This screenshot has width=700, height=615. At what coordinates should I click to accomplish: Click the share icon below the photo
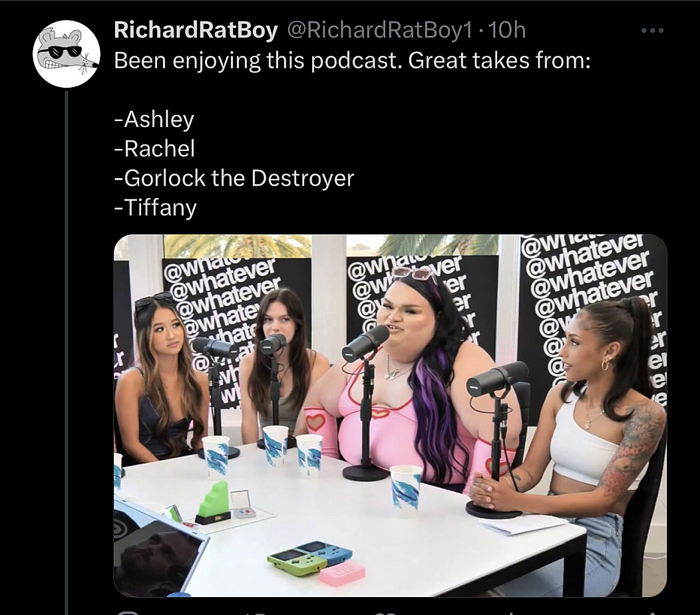[x=652, y=613]
